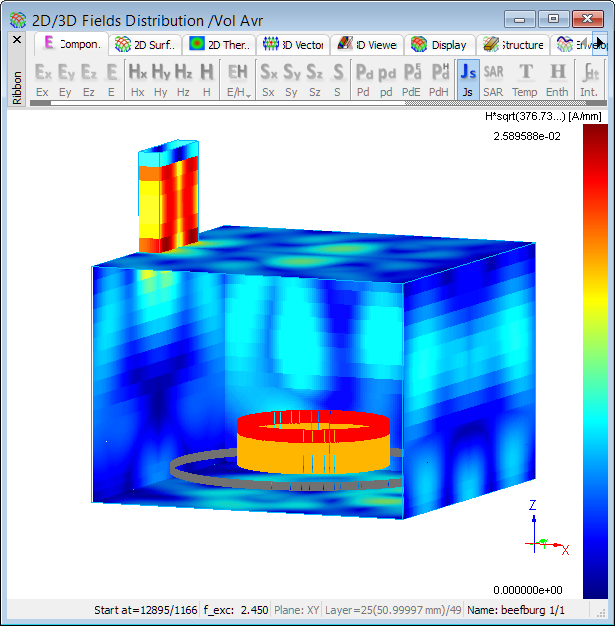The width and height of the screenshot is (615, 626).
Task: Pick the Ex electric field component
Action: tap(42, 78)
